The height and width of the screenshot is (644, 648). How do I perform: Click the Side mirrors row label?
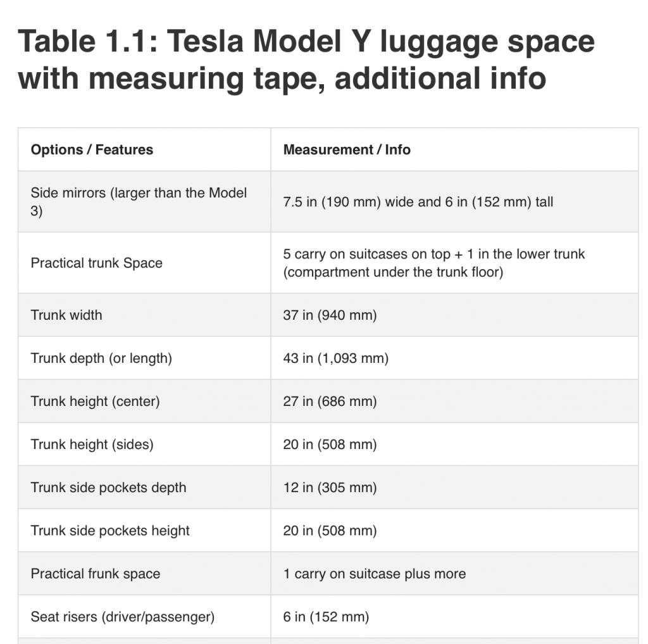pos(139,202)
